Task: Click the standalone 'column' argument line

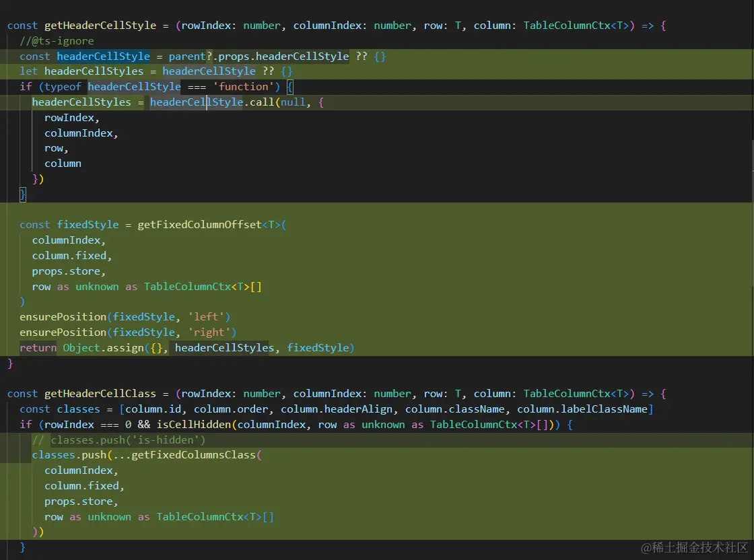Action: tap(63, 164)
